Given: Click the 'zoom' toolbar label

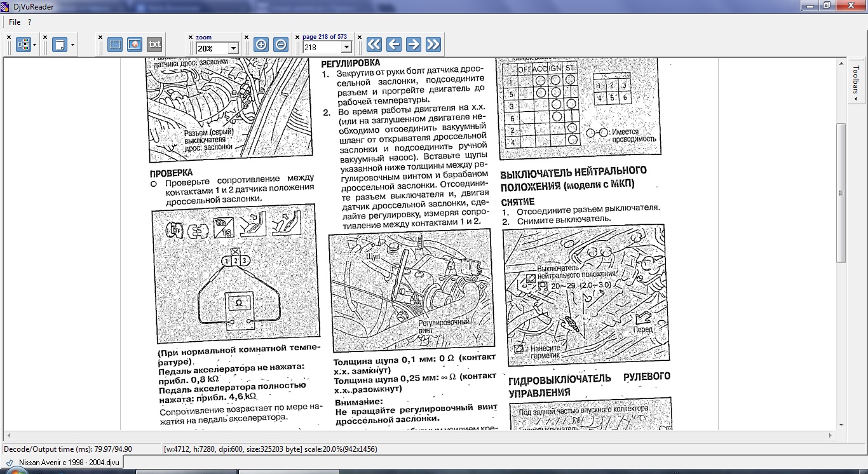Looking at the screenshot, I should (x=203, y=37).
